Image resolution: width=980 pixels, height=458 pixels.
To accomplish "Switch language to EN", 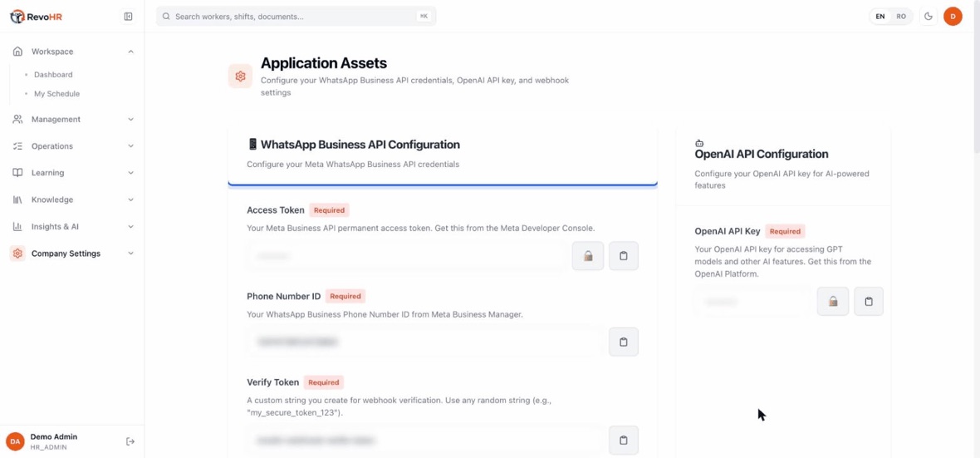I will coord(880,17).
